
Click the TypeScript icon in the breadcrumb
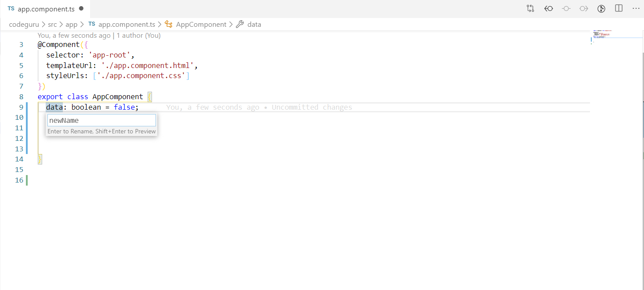[91, 25]
